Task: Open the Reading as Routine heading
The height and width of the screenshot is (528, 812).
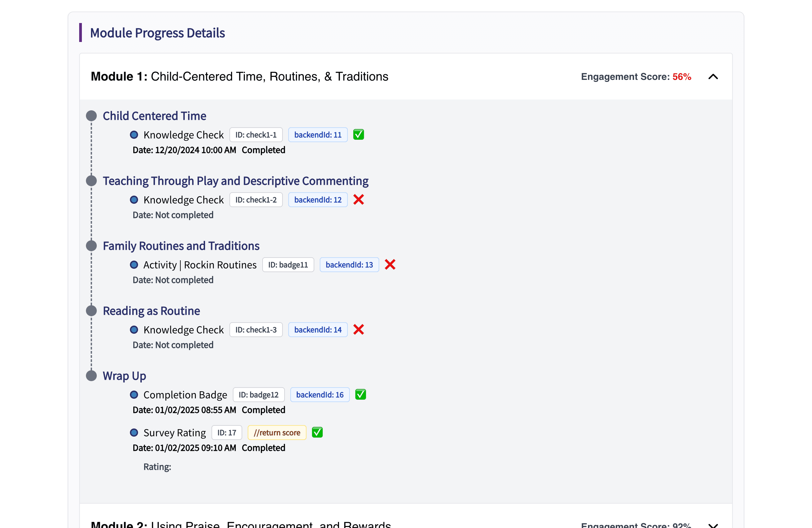Action: click(152, 311)
